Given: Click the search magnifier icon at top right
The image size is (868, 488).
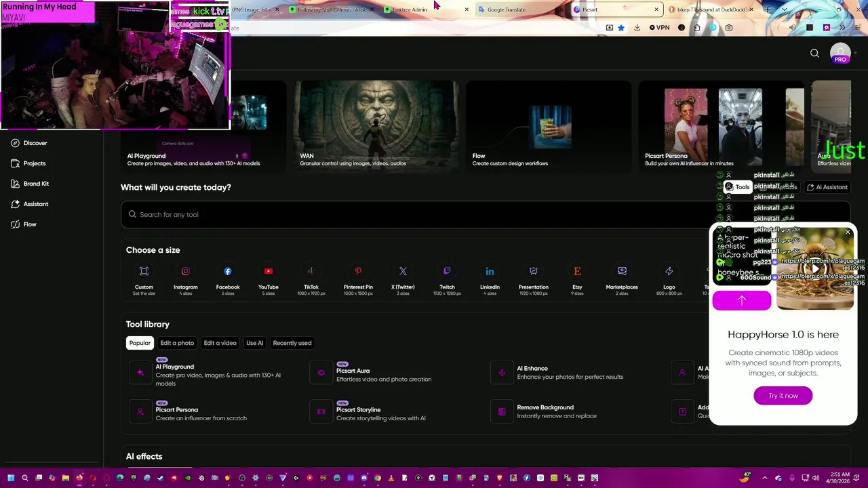Looking at the screenshot, I should click(814, 54).
